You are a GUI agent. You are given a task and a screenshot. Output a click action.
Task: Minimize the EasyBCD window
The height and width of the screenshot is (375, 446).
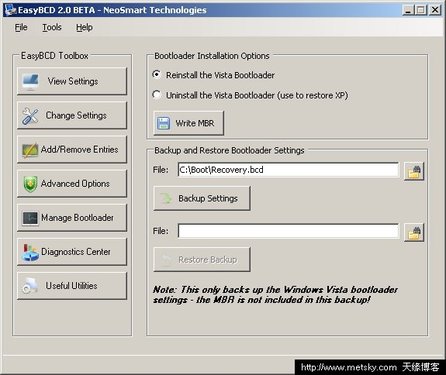point(408,10)
